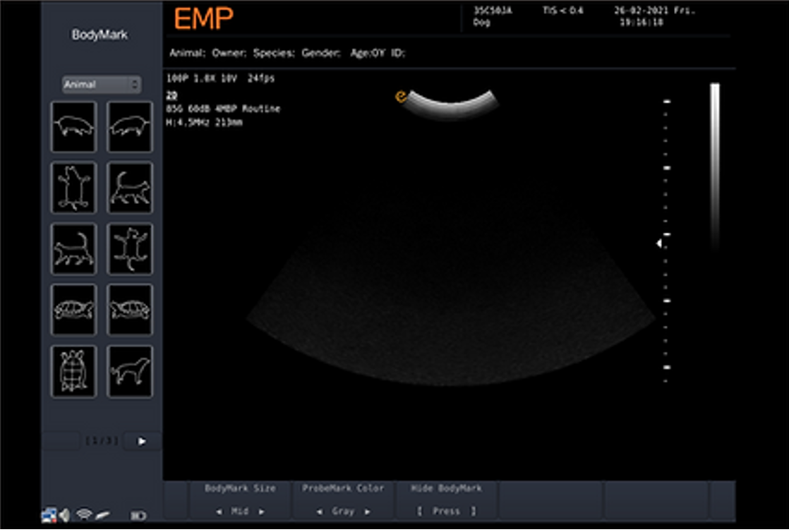Select the turtle top-view shell body mark
This screenshot has width=789, height=532.
(x=73, y=371)
